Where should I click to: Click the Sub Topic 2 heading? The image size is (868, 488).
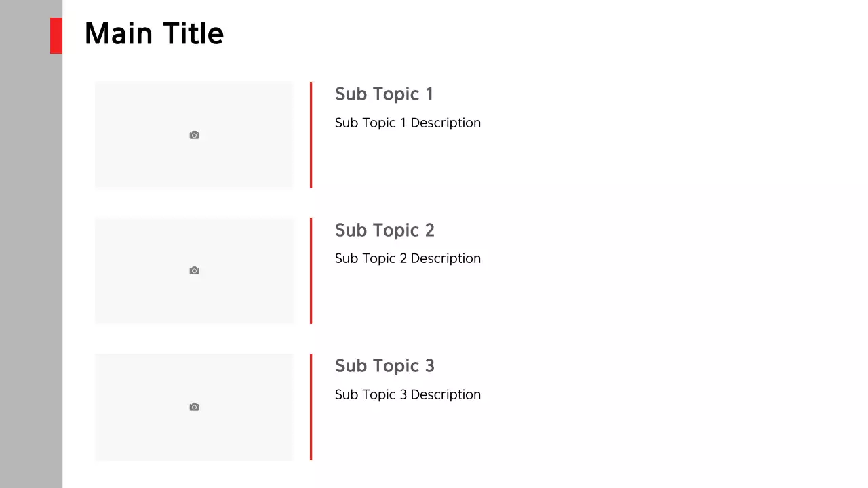(384, 230)
